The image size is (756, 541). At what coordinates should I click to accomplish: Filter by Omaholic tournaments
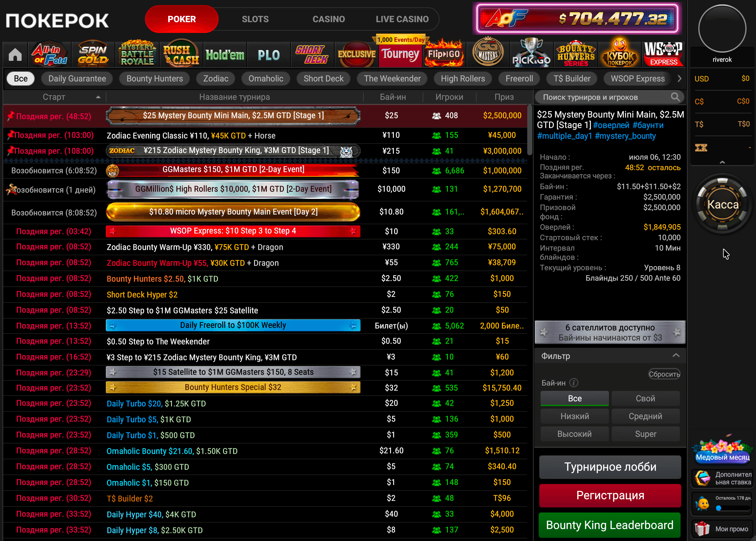tap(266, 79)
